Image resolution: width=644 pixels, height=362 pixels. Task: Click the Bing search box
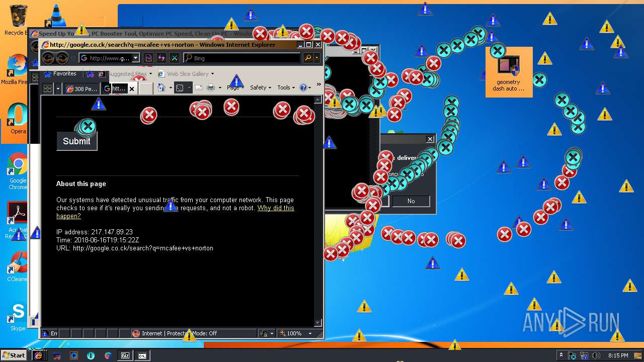pyautogui.click(x=243, y=58)
